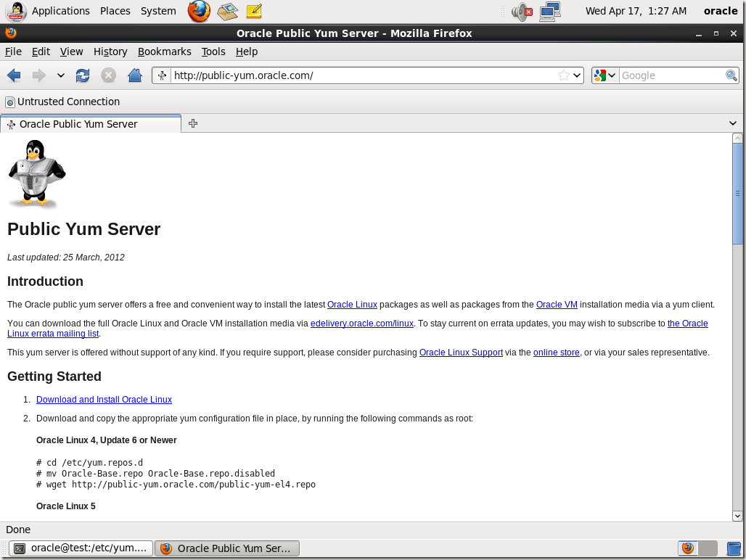Open the search engine selector dropdown
746x560 pixels.
[605, 75]
